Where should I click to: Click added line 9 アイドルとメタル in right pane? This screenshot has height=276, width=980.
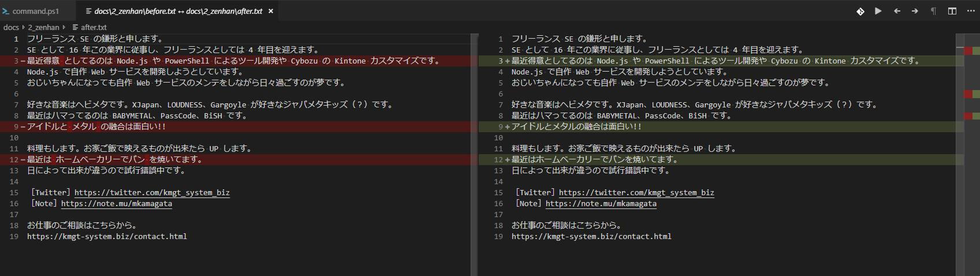coord(576,126)
